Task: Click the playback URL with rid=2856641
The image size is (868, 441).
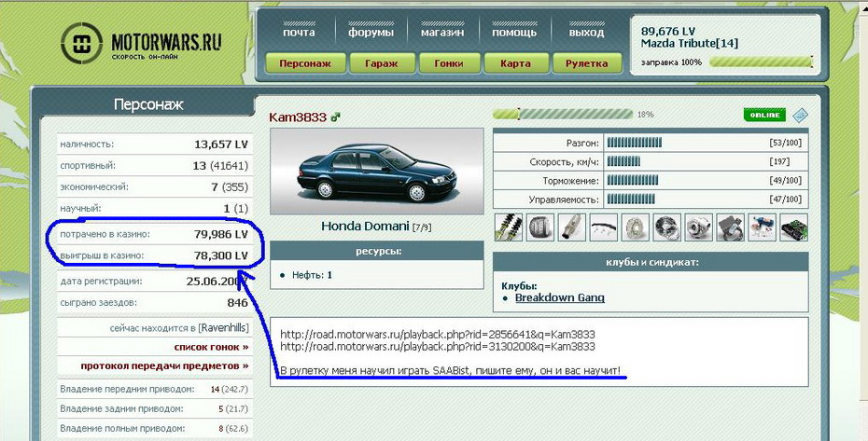Action: [x=438, y=334]
